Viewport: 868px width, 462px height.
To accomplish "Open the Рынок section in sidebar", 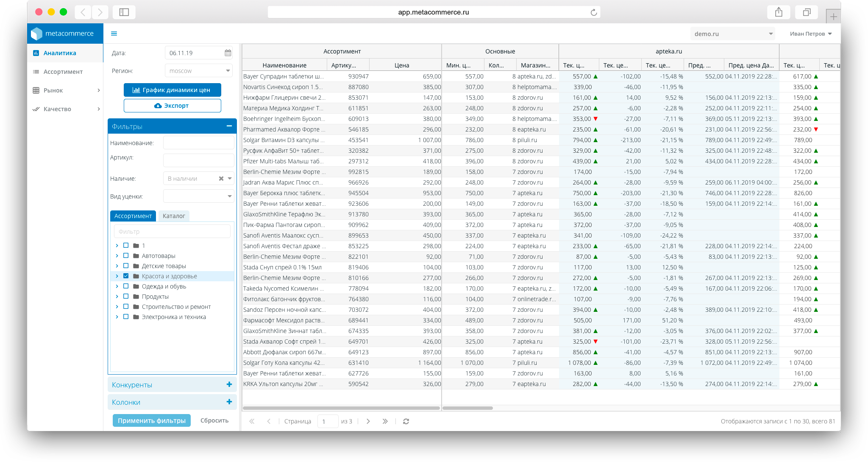I will pos(65,90).
